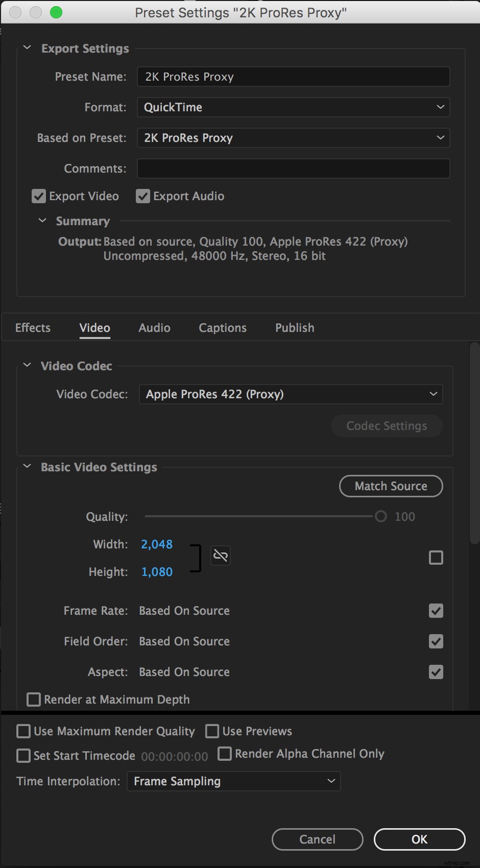Uncheck the Aspect match source checkbox
Image resolution: width=480 pixels, height=868 pixels.
[436, 672]
